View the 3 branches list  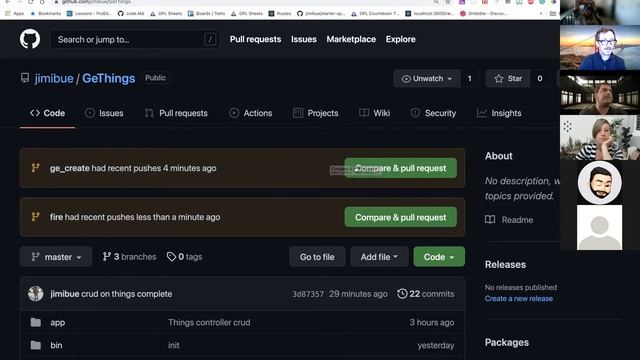(x=129, y=257)
